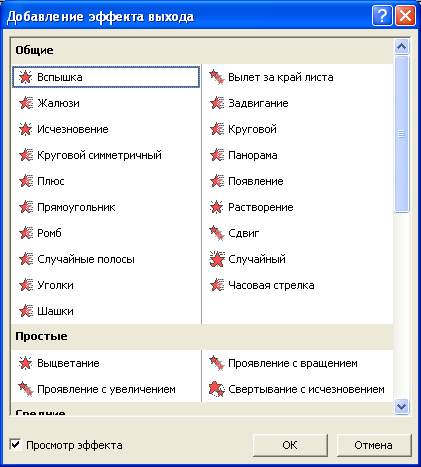This screenshot has height=467, width=421.
Task: Choose the Часовая стрелка label
Action: tap(271, 285)
